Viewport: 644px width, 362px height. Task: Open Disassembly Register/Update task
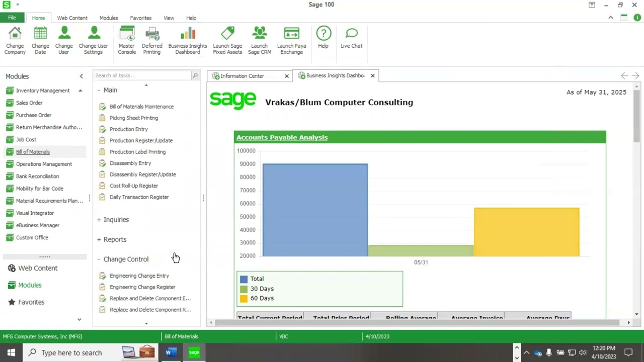pos(143,174)
